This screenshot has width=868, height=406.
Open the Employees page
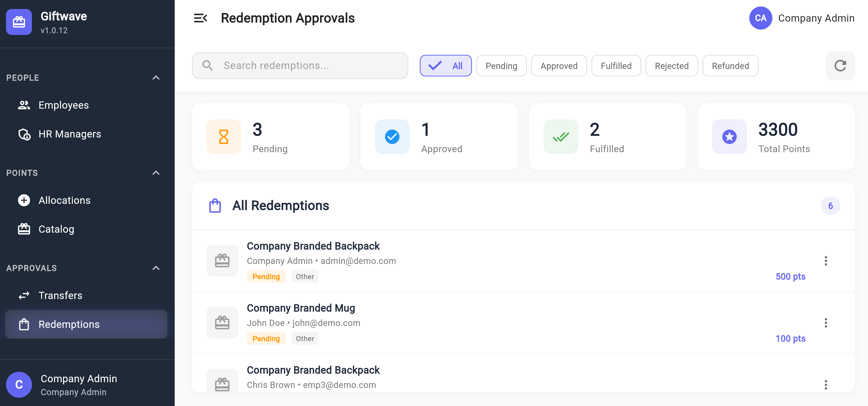coord(86,105)
